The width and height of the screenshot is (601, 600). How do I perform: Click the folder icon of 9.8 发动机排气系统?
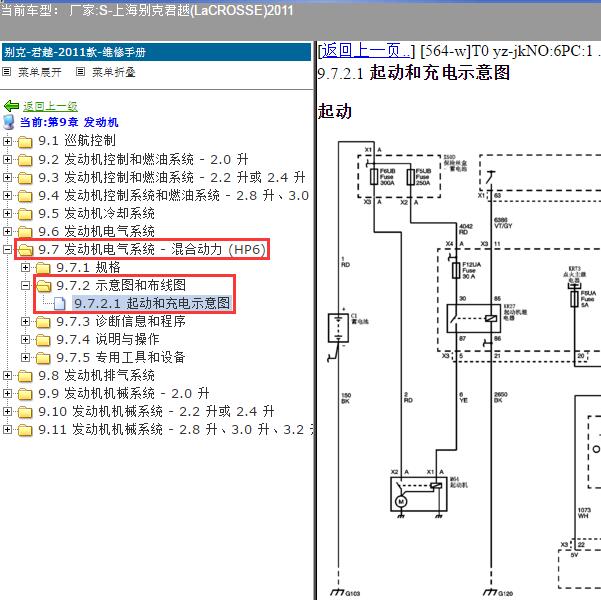25,376
